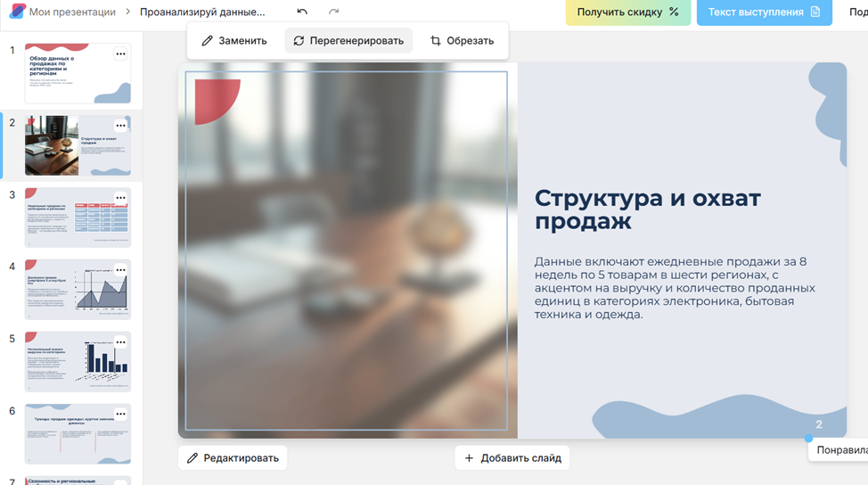Open options menu for slide 1
This screenshot has width=868, height=485.
click(120, 53)
